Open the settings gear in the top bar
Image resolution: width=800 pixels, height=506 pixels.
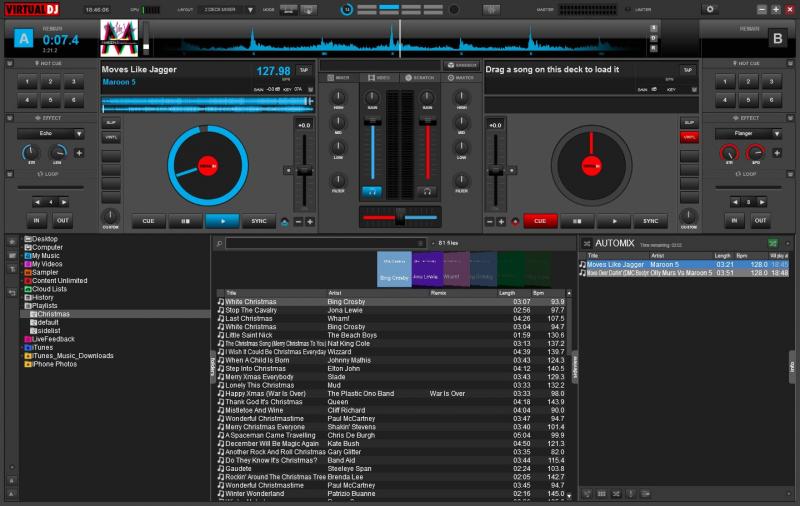coord(710,9)
